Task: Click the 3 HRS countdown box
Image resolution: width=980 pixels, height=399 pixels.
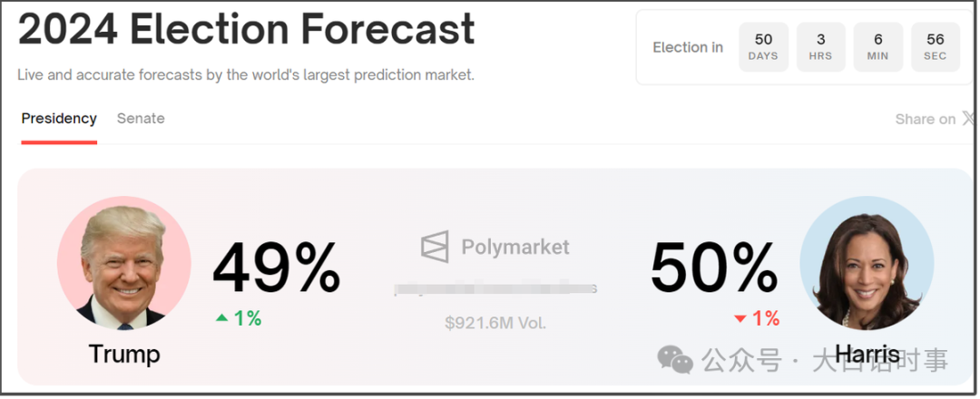Action: (x=820, y=47)
